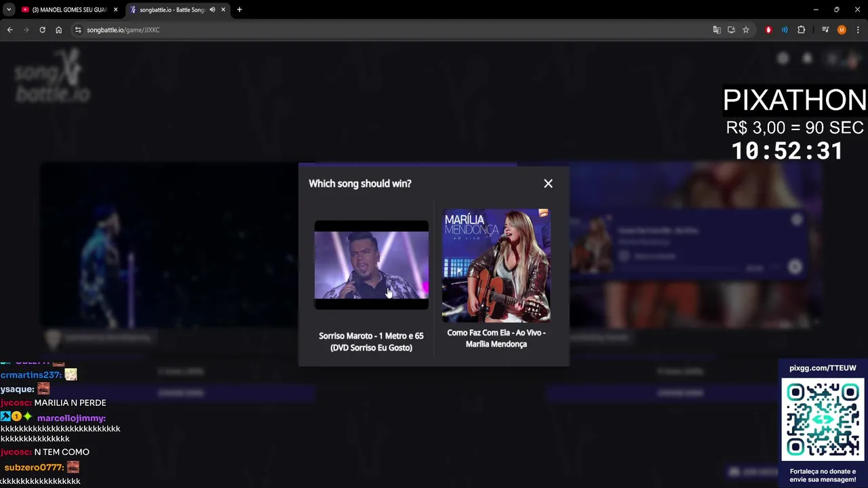The height and width of the screenshot is (488, 868).
Task: Switch to the MANOEL GOMES YouTube tab
Action: point(70,9)
